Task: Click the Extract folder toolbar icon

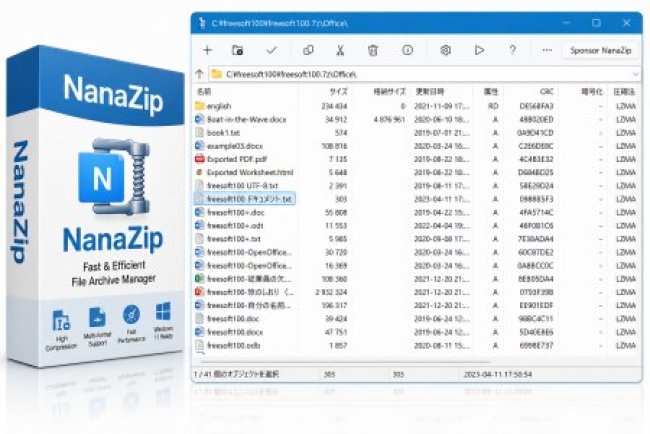Action: (x=238, y=51)
